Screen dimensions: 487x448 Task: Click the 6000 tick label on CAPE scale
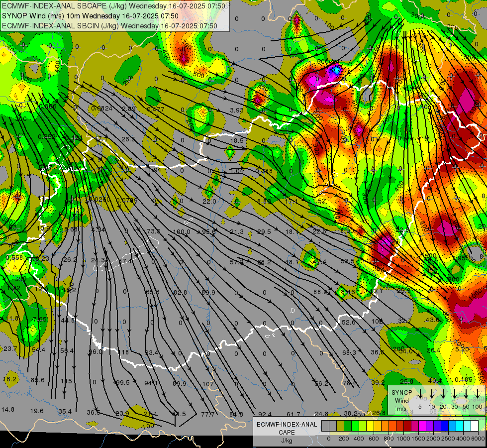coord(478,439)
